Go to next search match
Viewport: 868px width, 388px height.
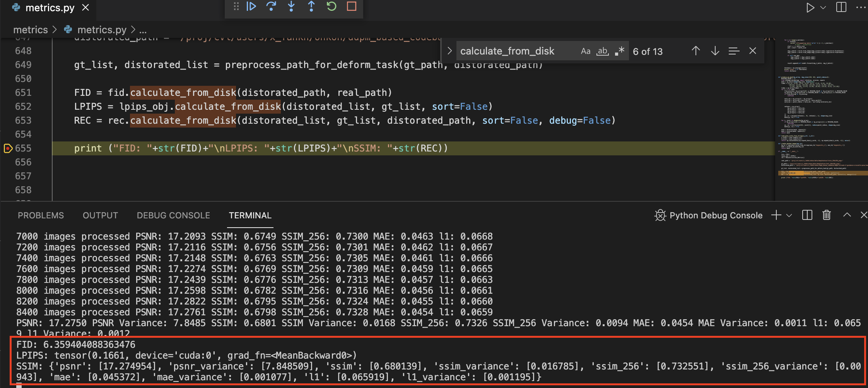click(x=715, y=51)
